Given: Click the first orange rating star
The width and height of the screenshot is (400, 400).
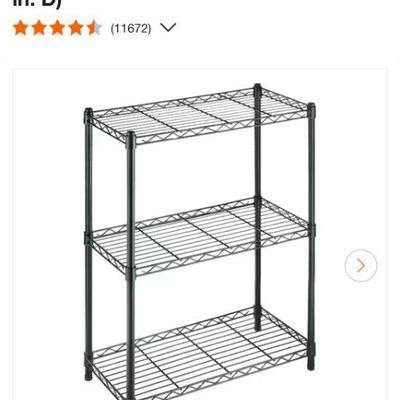Looking at the screenshot, I should pos(21,28).
